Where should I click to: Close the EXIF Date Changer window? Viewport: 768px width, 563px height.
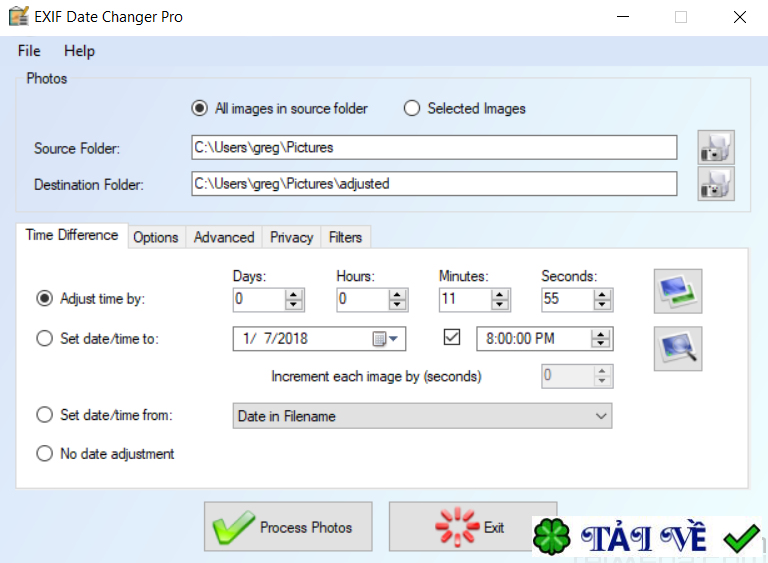tap(740, 17)
